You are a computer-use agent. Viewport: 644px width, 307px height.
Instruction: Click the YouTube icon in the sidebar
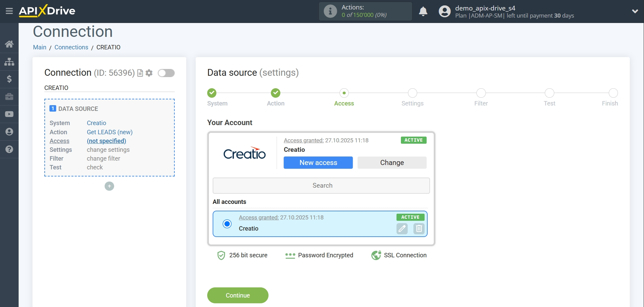[x=9, y=114]
